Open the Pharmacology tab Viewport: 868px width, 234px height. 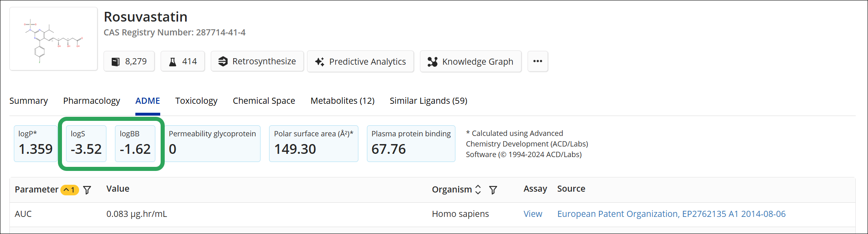(91, 101)
